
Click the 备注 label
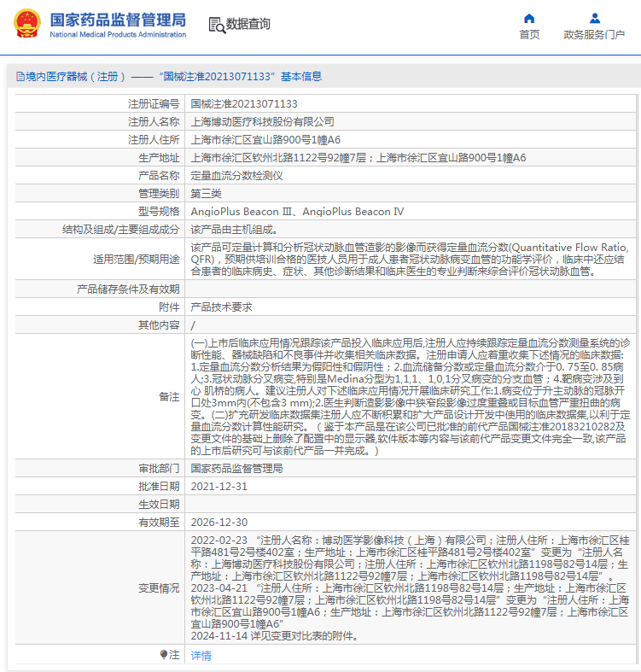tap(169, 397)
